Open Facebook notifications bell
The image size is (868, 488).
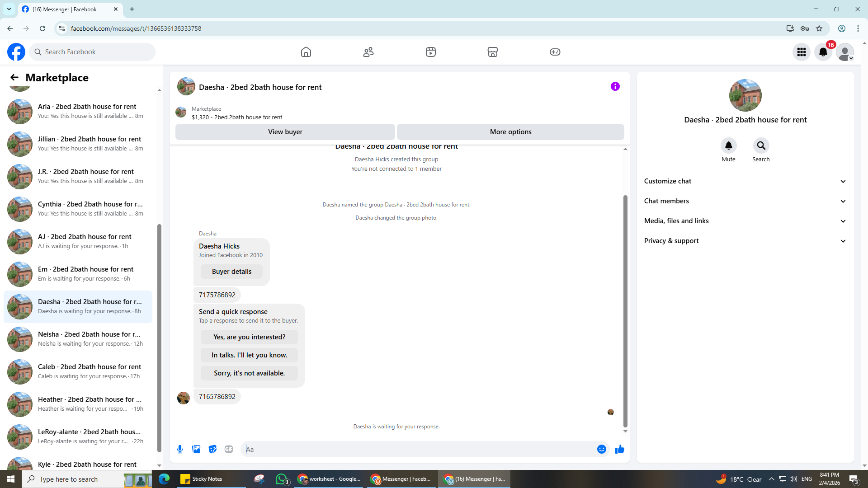point(823,52)
